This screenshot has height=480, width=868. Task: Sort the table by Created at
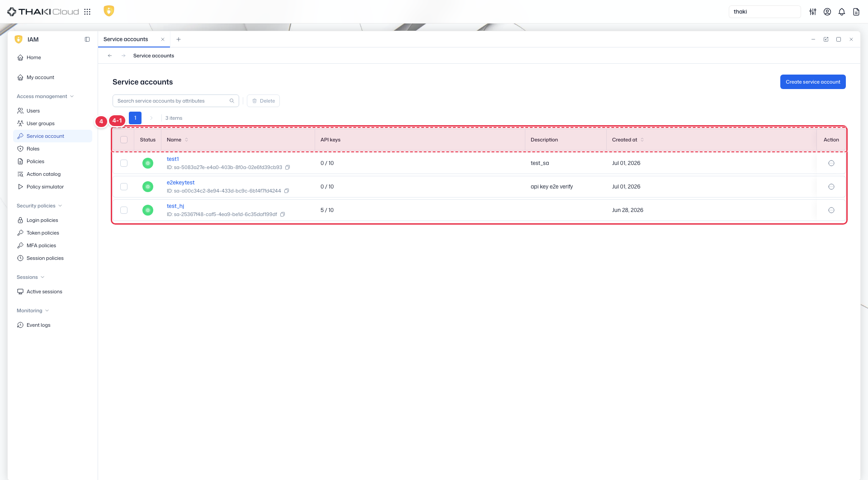pyautogui.click(x=642, y=140)
